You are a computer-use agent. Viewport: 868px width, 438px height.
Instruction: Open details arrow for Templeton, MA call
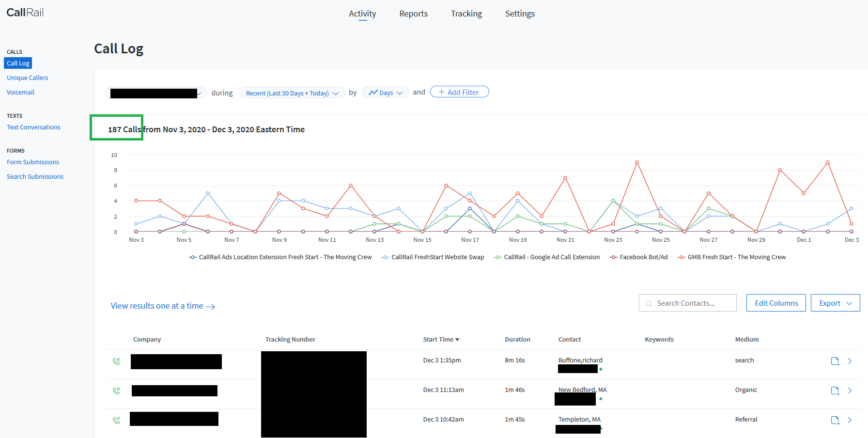850,421
